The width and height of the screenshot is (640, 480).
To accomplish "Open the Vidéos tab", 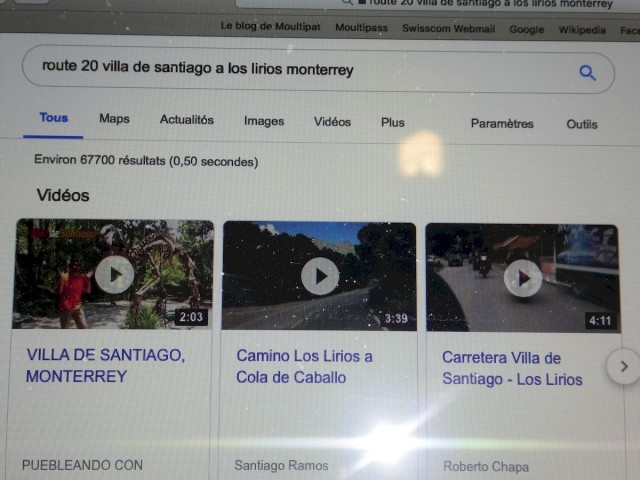I will tap(332, 122).
